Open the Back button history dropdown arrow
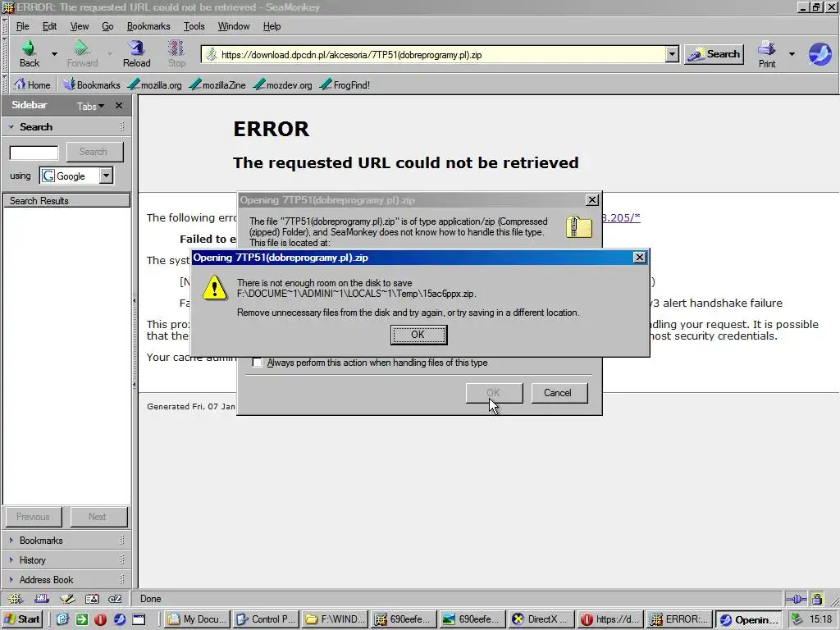 tap(54, 53)
